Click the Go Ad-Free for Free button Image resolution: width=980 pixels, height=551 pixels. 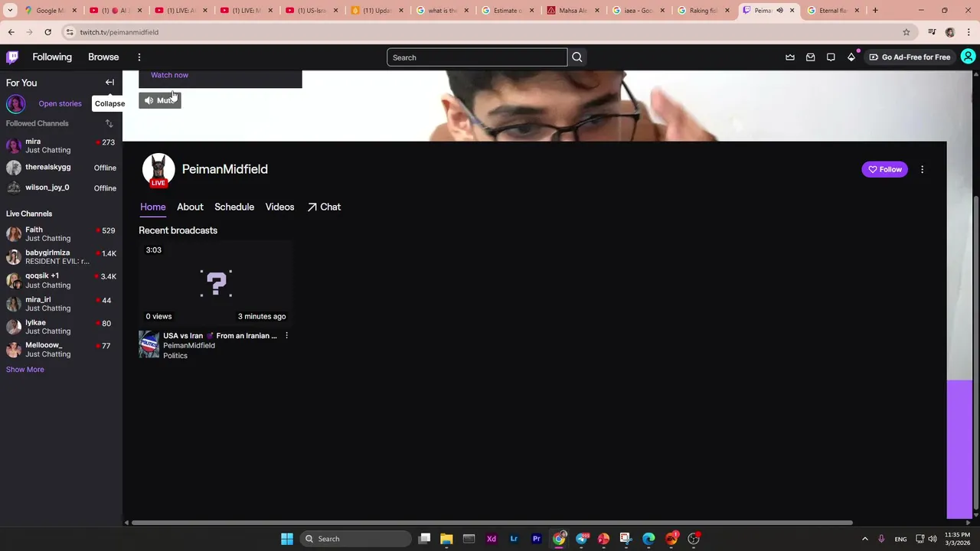(910, 57)
